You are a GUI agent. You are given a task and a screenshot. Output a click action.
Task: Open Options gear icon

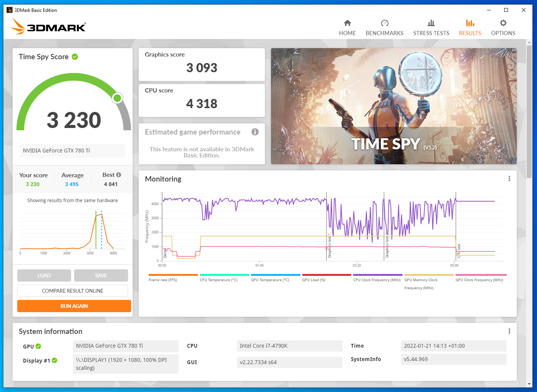pos(503,23)
